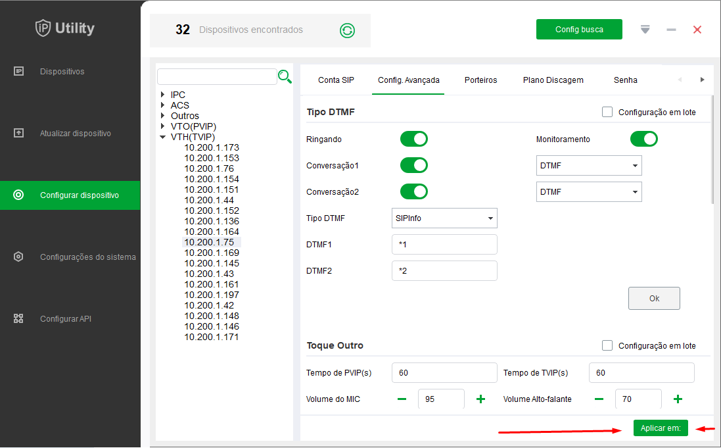Select device 10.200.1.44 in tree

click(x=209, y=200)
